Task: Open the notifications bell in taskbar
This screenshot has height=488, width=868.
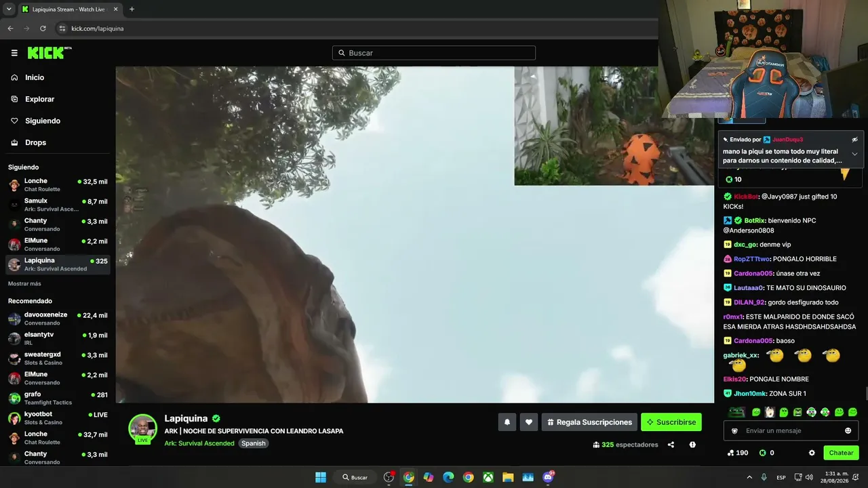Action: [x=857, y=477]
